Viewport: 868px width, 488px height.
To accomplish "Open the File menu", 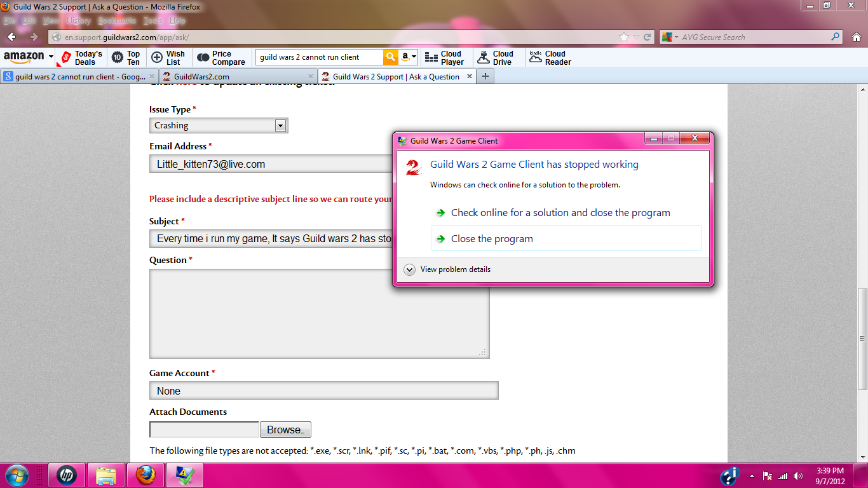I will coord(10,20).
